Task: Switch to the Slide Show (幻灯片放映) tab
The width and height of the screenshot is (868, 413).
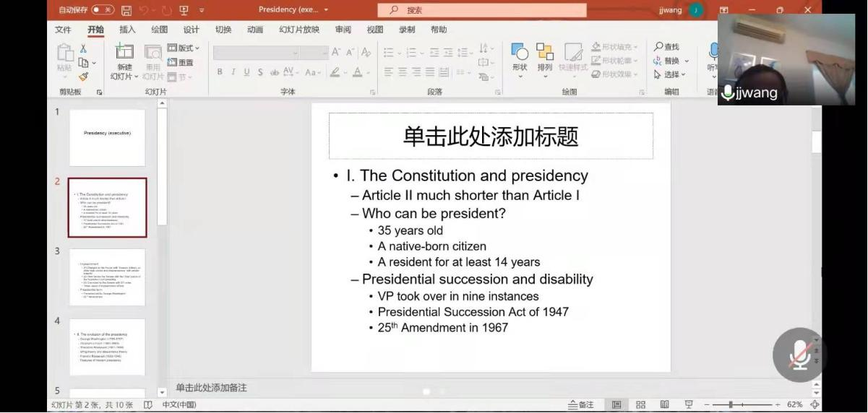Action: tap(298, 30)
